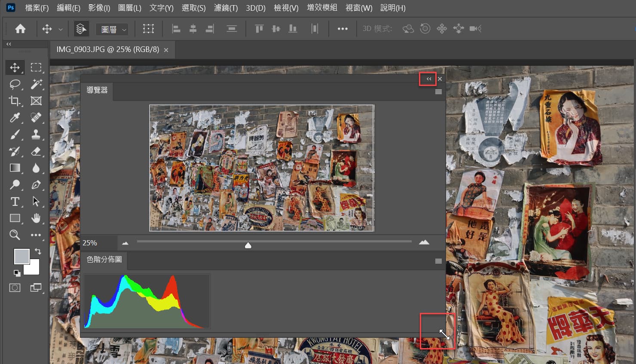Pick the History Brush tool
The height and width of the screenshot is (364, 636).
[x=15, y=151]
